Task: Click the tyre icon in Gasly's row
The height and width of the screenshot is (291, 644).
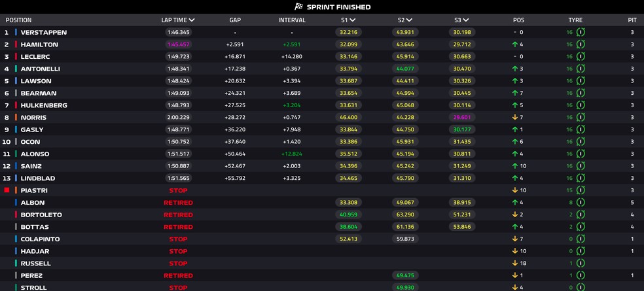Action: (581, 129)
